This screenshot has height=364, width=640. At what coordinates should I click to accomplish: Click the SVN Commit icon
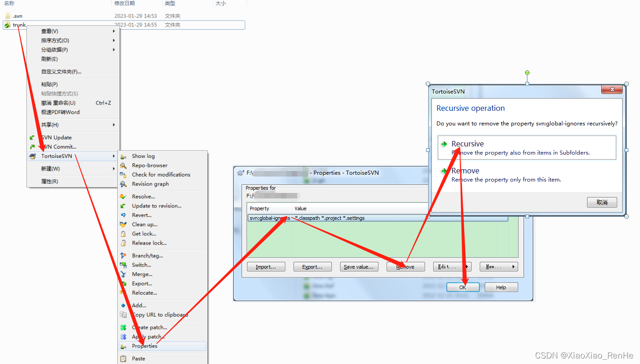[x=32, y=147]
